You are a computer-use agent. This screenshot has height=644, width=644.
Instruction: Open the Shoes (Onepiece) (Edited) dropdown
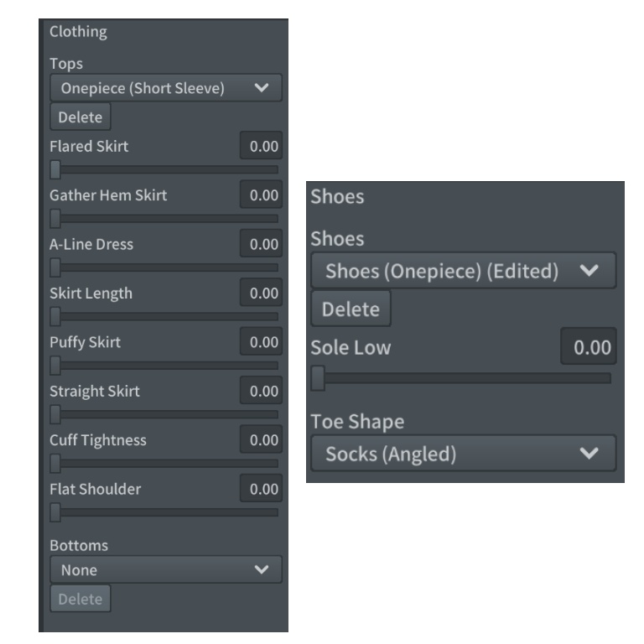(x=463, y=271)
